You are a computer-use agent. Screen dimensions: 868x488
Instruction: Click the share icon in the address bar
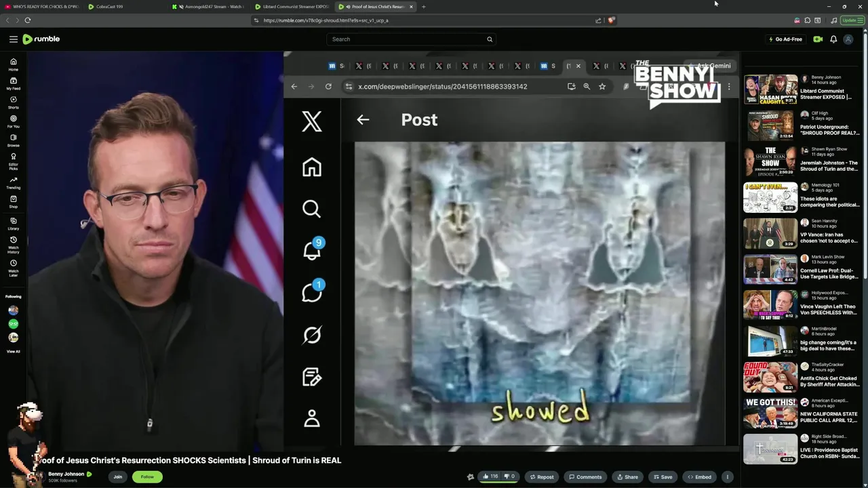[x=598, y=20]
